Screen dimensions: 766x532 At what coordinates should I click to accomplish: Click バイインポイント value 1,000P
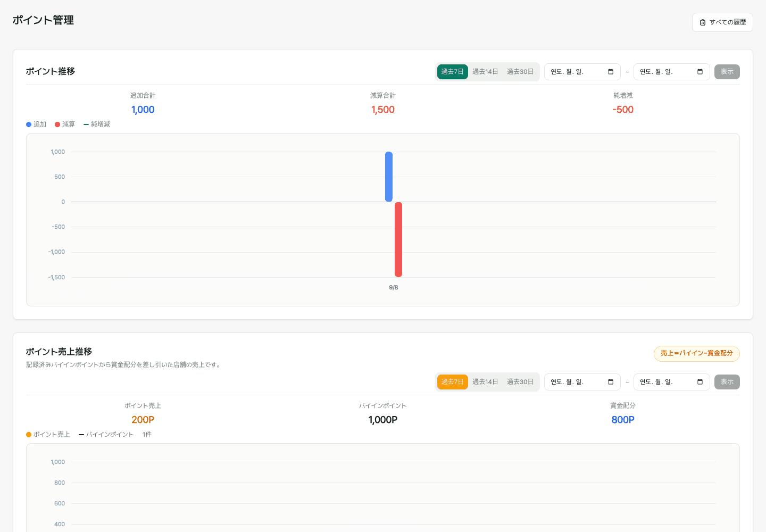pyautogui.click(x=383, y=420)
